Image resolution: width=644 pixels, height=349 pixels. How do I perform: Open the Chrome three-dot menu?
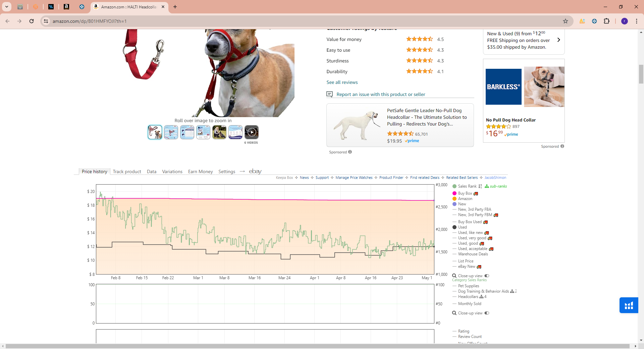coord(637,21)
